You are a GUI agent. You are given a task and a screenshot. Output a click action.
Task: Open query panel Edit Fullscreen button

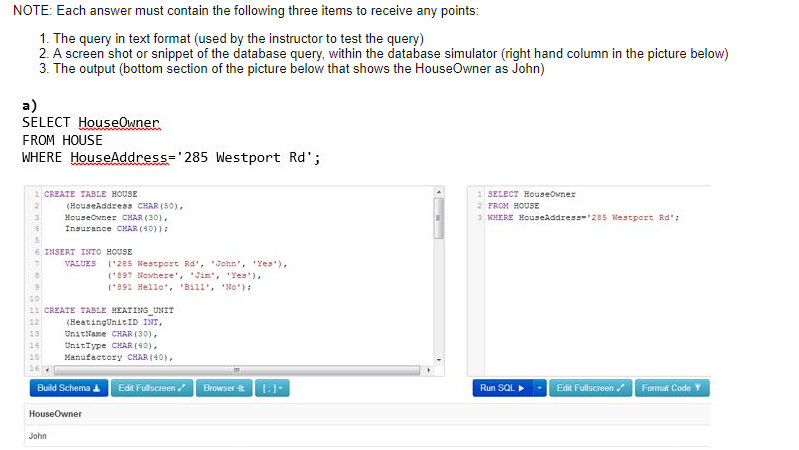(x=591, y=388)
